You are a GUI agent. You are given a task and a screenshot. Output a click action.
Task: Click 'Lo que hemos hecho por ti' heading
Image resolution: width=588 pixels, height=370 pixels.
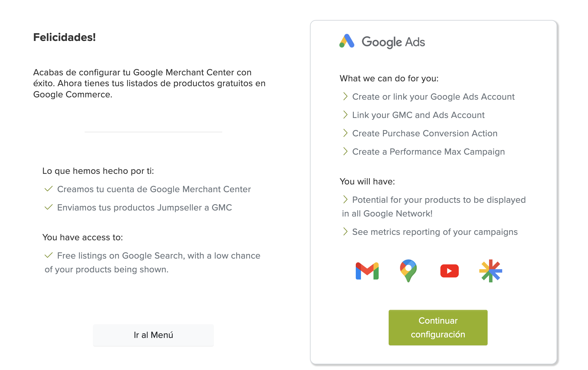98,171
